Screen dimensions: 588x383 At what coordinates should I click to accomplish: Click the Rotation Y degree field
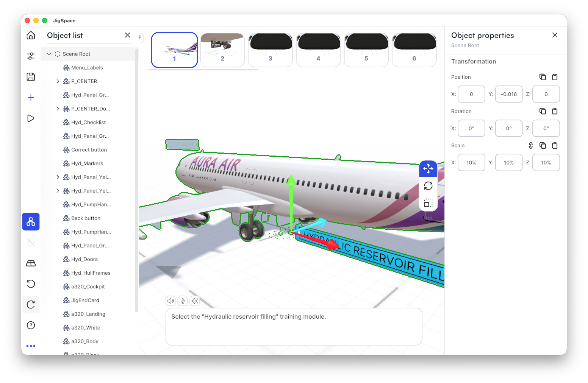[x=509, y=128]
